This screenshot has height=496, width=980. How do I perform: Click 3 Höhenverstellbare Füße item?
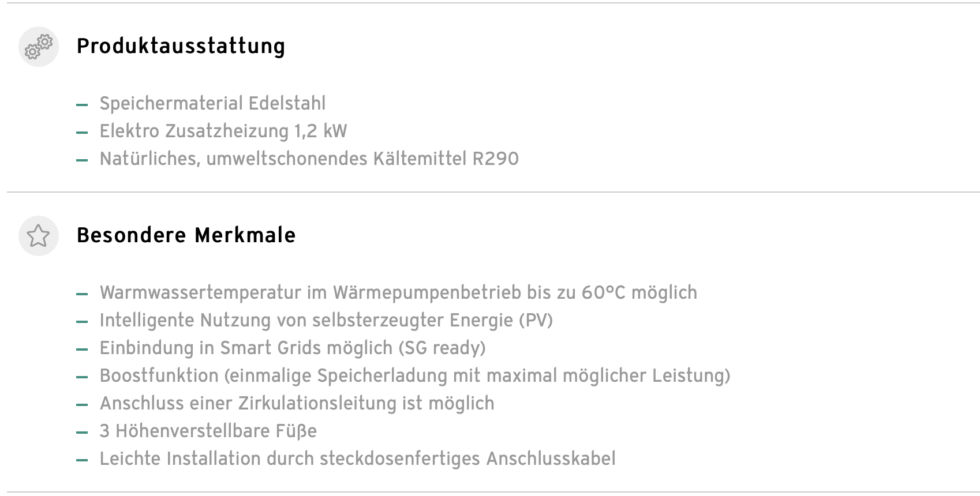tap(208, 431)
